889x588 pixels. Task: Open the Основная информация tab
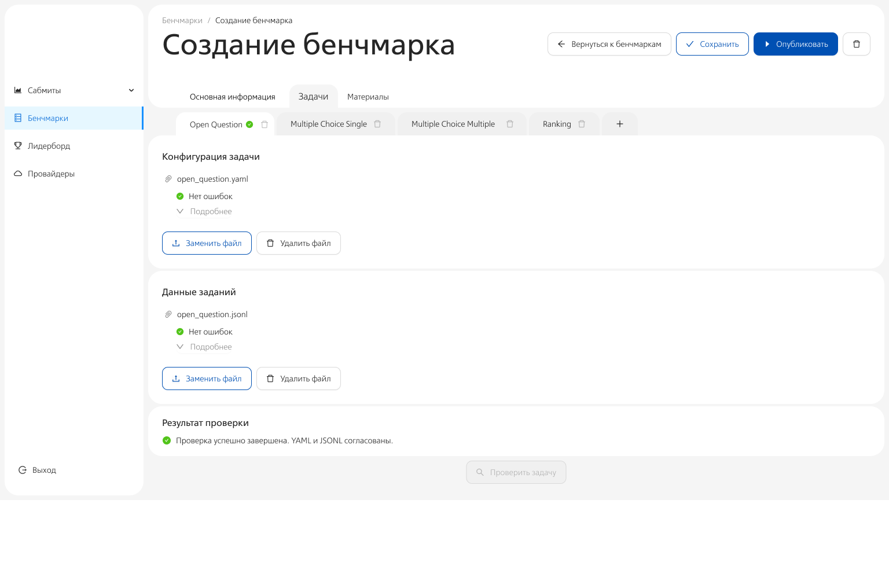click(233, 97)
